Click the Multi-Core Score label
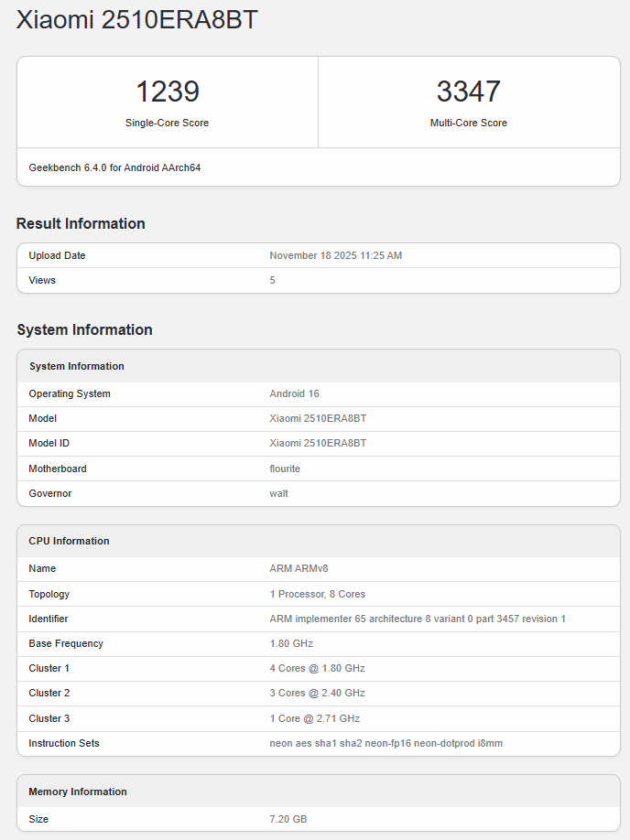The height and width of the screenshot is (840, 630). tap(468, 123)
